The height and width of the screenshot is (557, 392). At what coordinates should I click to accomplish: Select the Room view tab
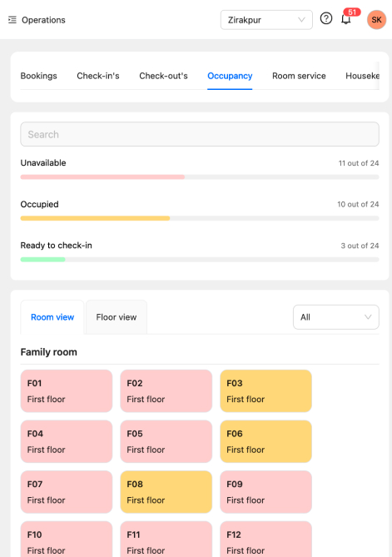52,317
